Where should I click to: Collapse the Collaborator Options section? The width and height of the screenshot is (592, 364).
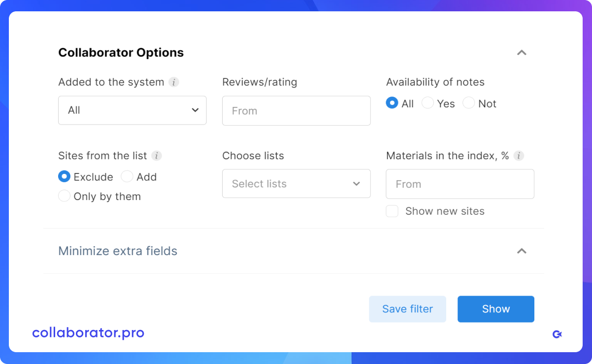pos(522,53)
